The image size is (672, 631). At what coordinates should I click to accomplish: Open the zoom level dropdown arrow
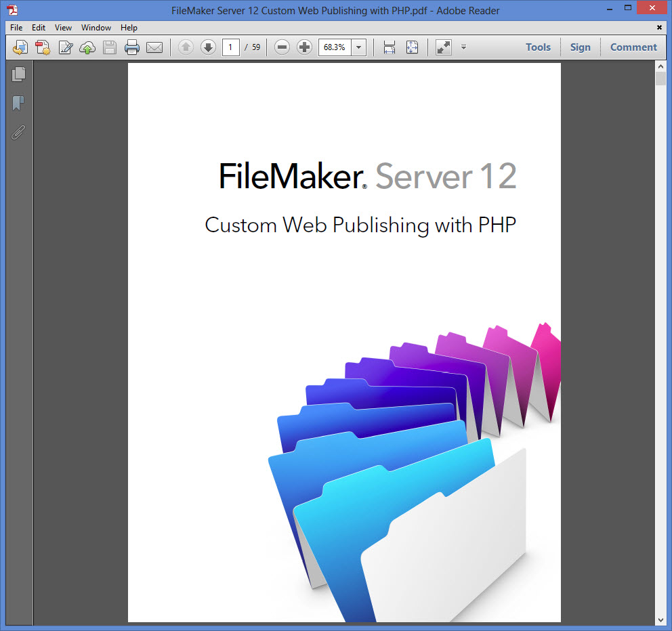[359, 47]
